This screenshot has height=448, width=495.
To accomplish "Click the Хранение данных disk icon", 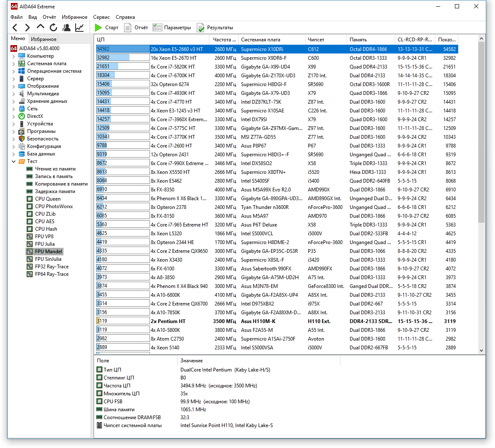I will [x=22, y=101].
